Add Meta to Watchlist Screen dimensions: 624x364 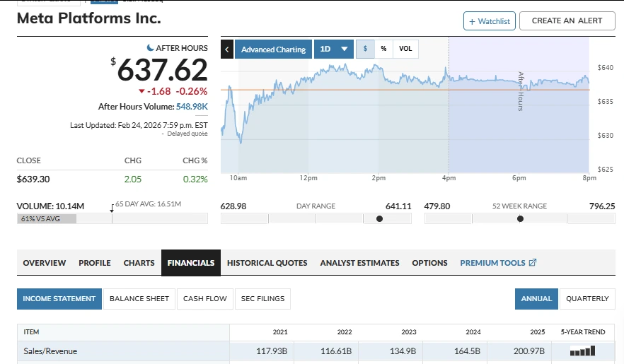pos(489,21)
